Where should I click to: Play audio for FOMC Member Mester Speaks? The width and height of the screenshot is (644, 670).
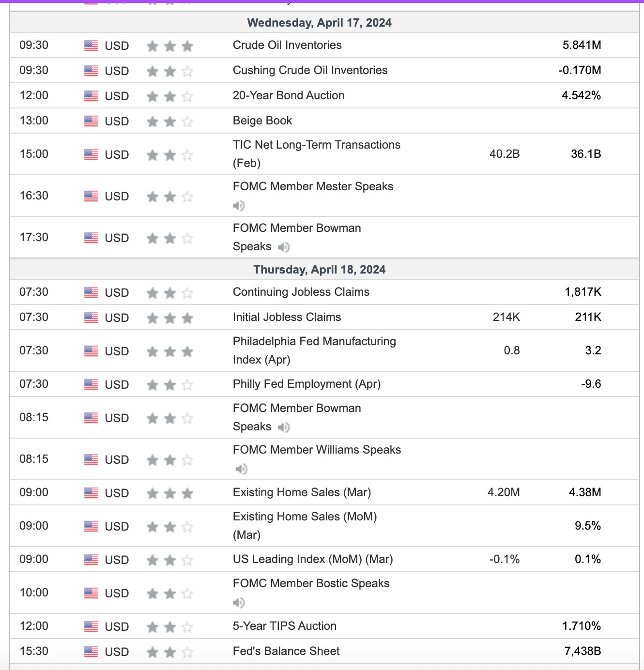[x=239, y=206]
